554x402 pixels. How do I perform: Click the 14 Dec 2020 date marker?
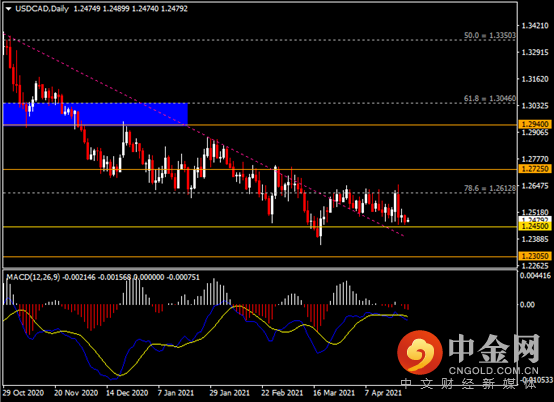point(127,393)
